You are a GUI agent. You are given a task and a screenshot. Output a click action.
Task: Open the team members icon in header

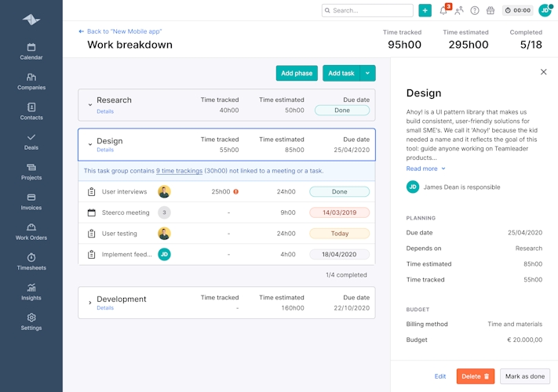[459, 11]
